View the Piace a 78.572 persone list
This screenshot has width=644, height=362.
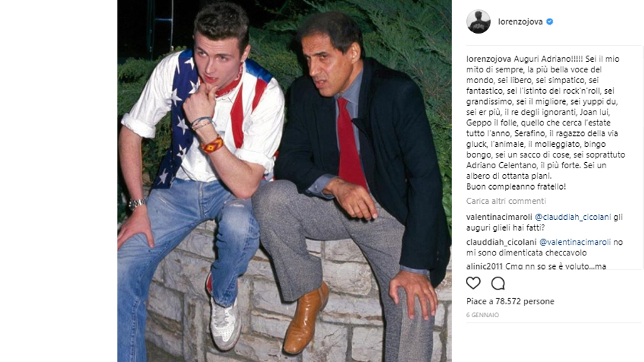[x=510, y=301]
